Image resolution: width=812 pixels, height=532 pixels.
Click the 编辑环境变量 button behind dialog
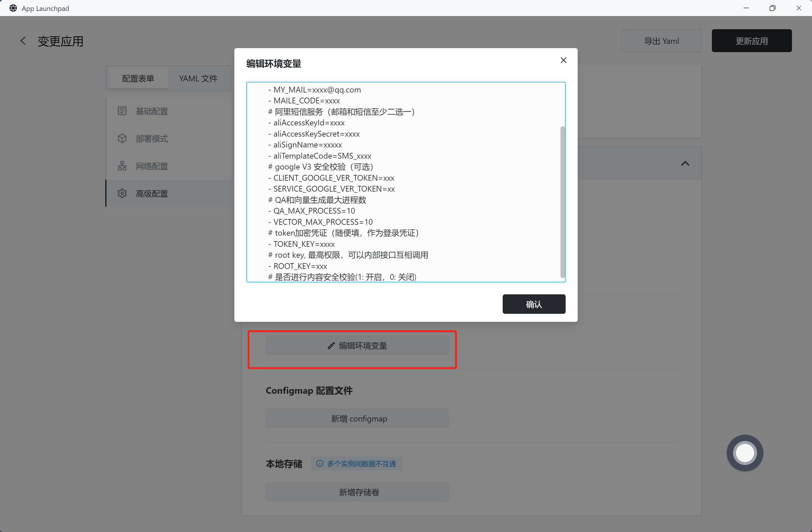coord(357,346)
